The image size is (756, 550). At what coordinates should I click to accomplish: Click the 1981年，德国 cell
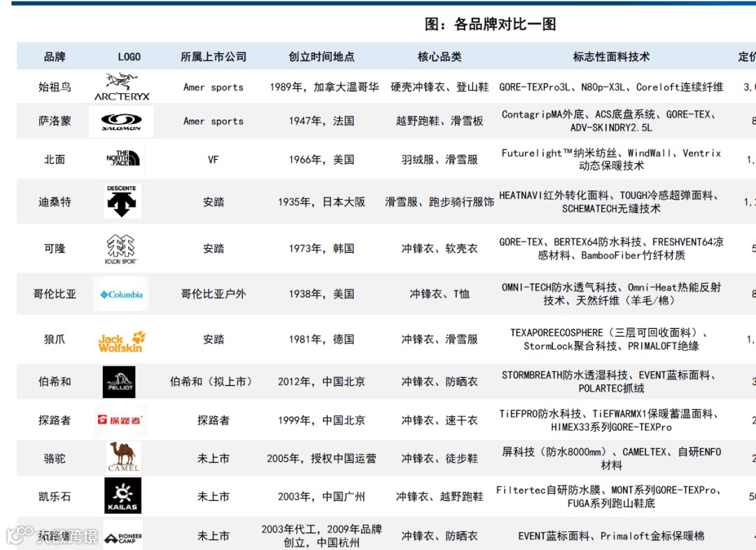point(321,339)
